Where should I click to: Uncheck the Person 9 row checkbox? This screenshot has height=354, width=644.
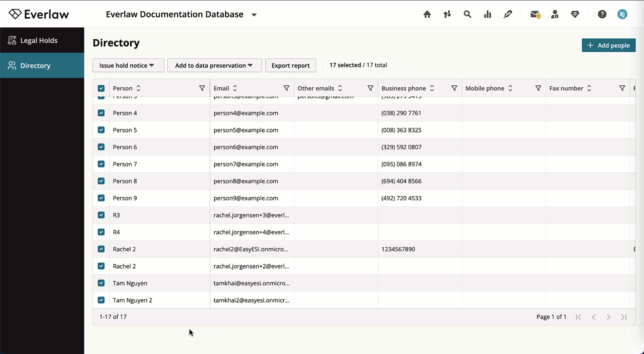101,198
